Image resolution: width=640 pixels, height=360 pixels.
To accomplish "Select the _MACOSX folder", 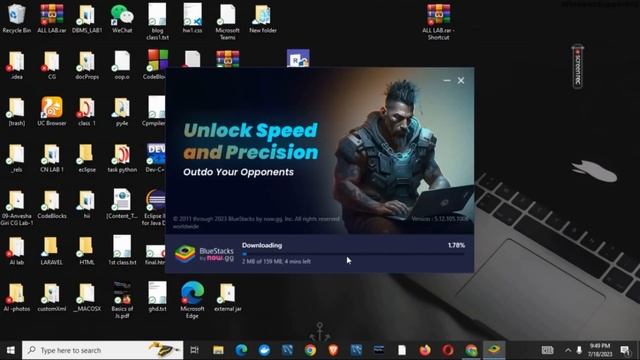I will 87,297.
